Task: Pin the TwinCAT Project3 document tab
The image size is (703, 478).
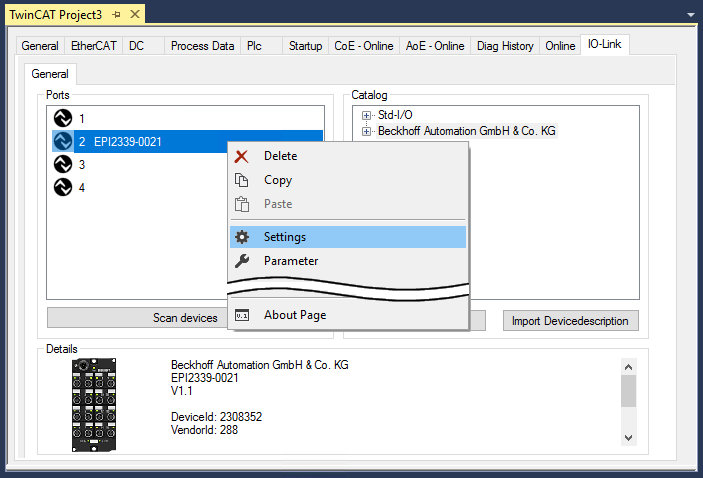Action: point(117,15)
